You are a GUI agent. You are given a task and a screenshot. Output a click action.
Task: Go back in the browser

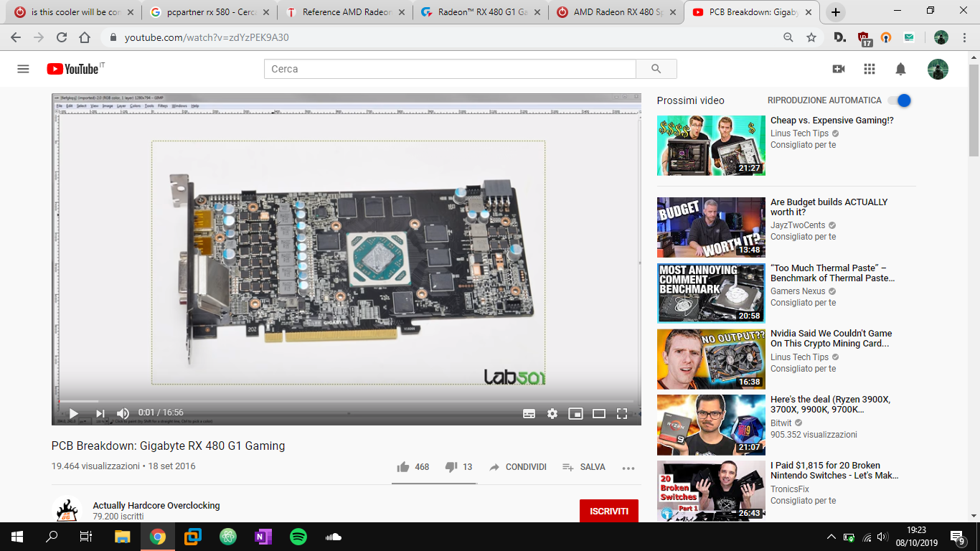tap(16, 37)
